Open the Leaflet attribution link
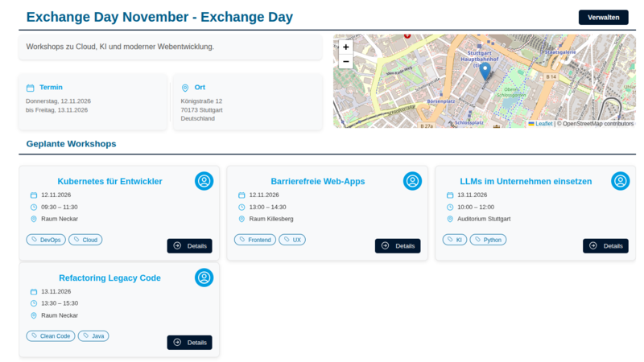The width and height of the screenshot is (644, 362). [544, 124]
